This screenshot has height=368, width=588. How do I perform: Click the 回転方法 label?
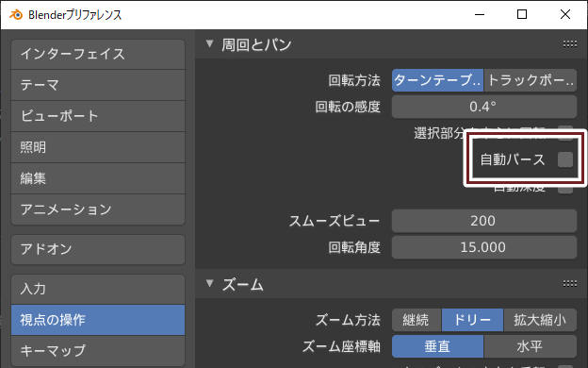pyautogui.click(x=354, y=80)
